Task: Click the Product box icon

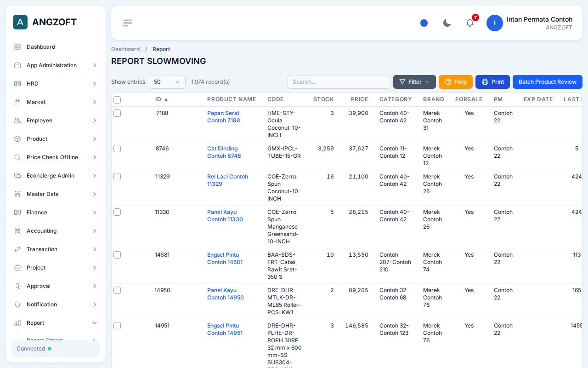Action: click(17, 139)
